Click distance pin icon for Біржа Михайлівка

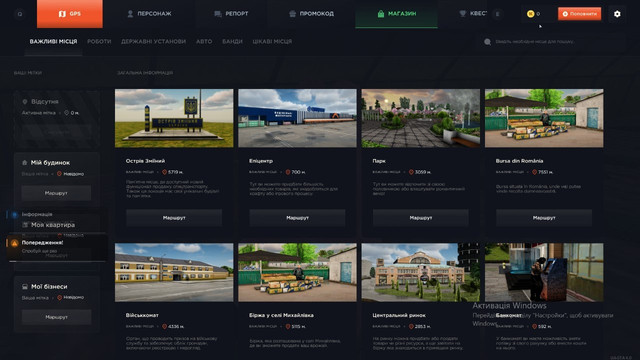point(288,327)
